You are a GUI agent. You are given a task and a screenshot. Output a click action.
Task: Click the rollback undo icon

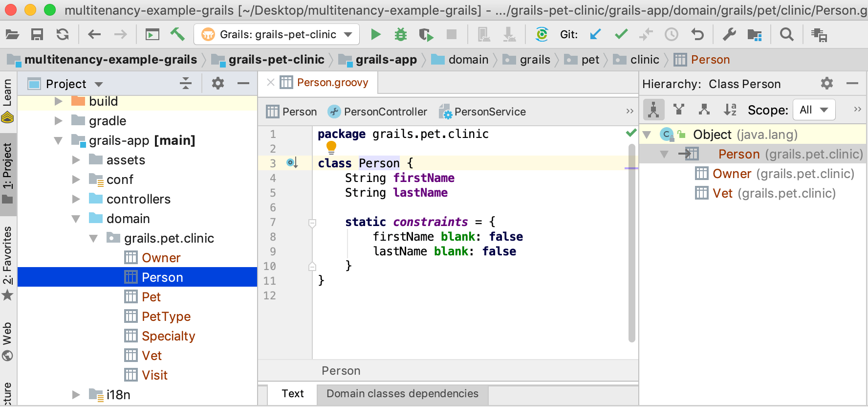pyautogui.click(x=697, y=34)
